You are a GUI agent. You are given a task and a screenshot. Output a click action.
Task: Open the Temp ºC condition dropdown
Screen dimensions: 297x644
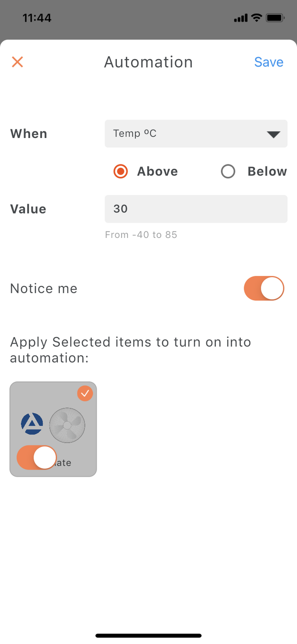tap(196, 133)
